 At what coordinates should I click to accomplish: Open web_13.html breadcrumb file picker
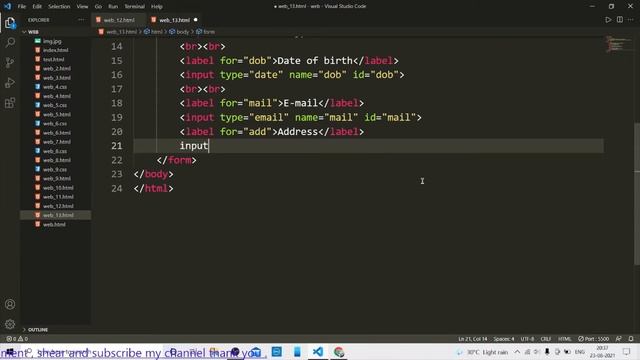(x=118, y=32)
